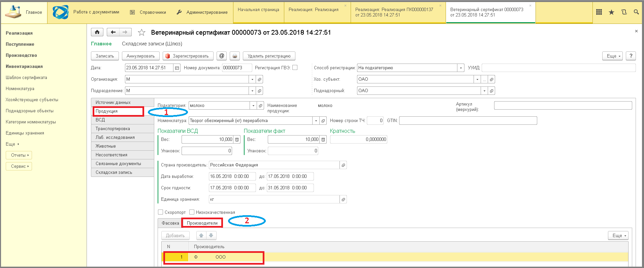Click GTIN input field
The image size is (644, 268).
tap(468, 120)
